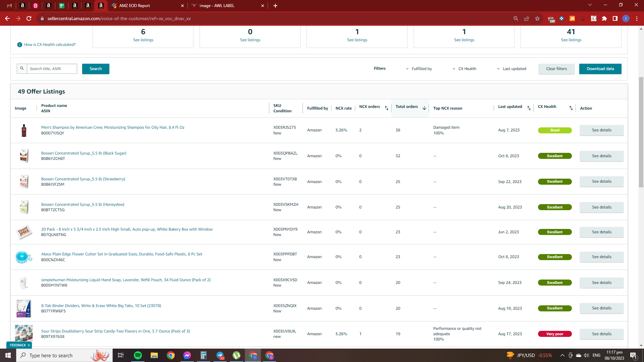The image size is (644, 362).
Task: Click the Sour Strips product thumbnail
Action: click(24, 333)
